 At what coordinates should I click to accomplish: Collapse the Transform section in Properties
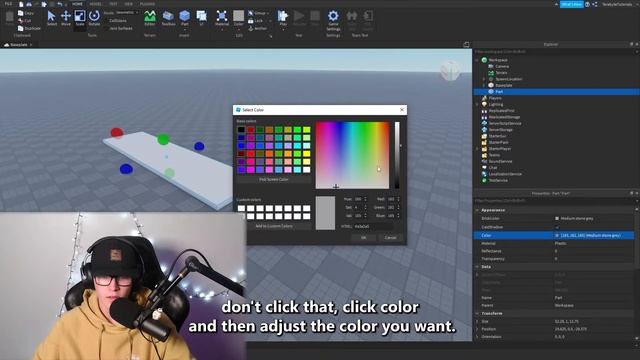tap(477, 313)
